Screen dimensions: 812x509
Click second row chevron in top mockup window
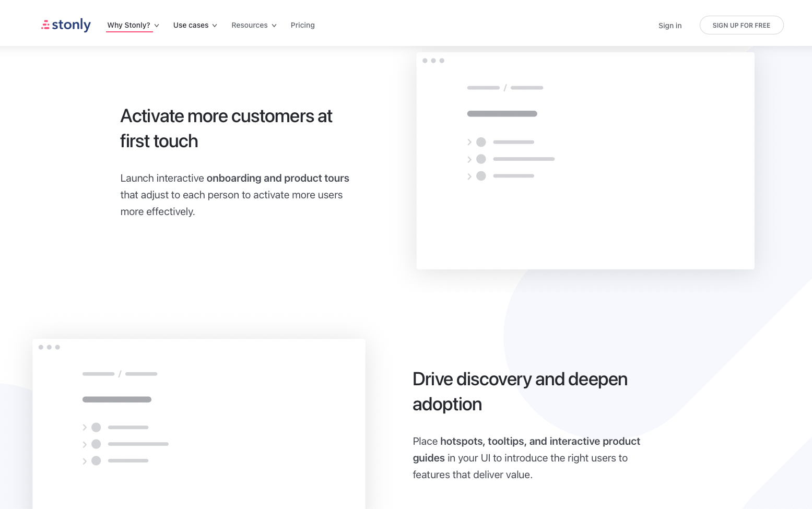tap(469, 159)
